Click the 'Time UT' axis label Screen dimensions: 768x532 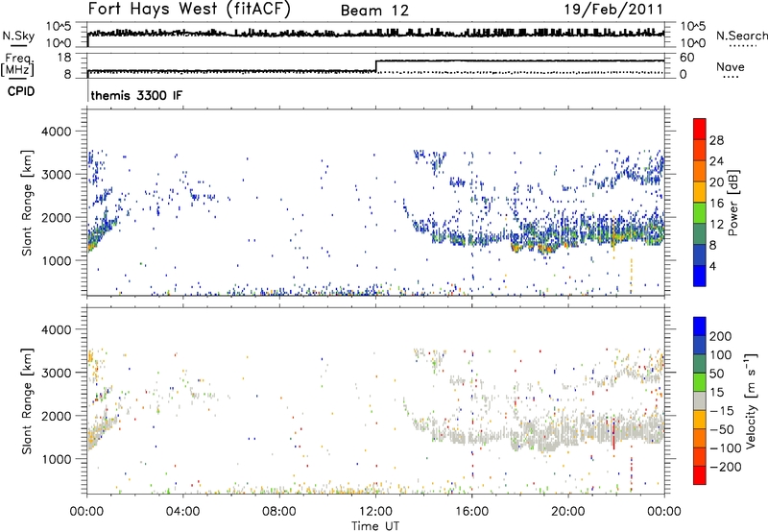[x=375, y=526]
